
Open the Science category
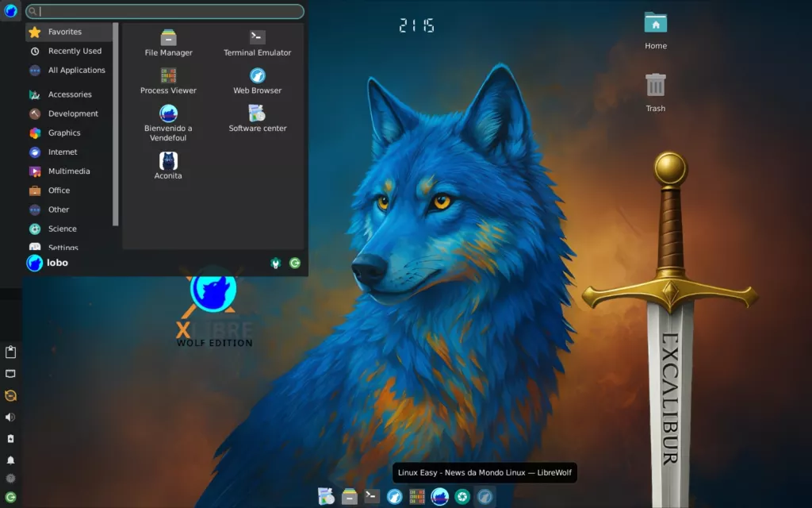pyautogui.click(x=69, y=229)
